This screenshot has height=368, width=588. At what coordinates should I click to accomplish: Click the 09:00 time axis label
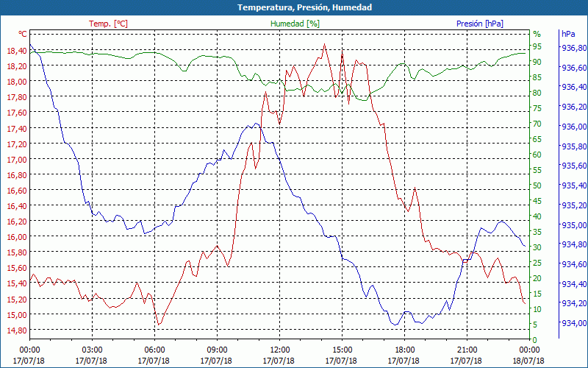coord(217,350)
